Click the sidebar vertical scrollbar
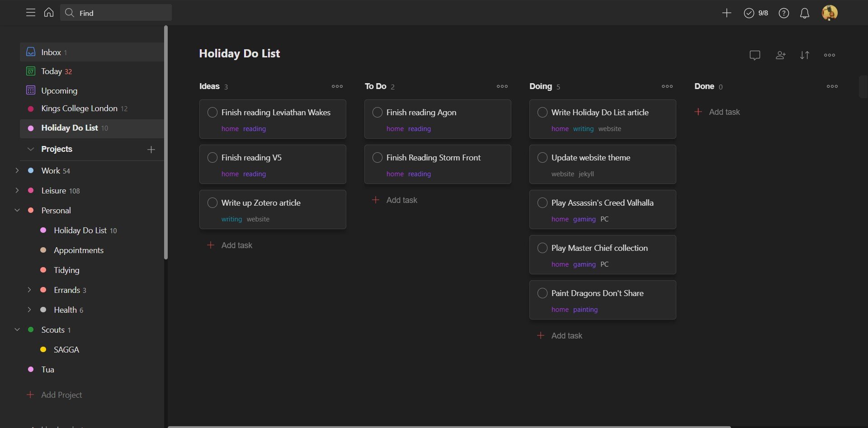Viewport: 868px width, 428px height. pyautogui.click(x=166, y=142)
